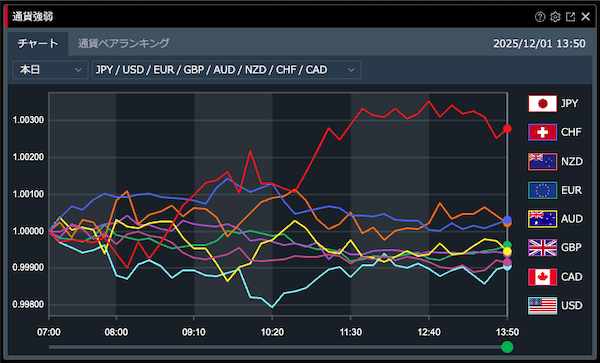Click the 13:50 time axis label
Screen dimensions: 600x363
(507, 332)
